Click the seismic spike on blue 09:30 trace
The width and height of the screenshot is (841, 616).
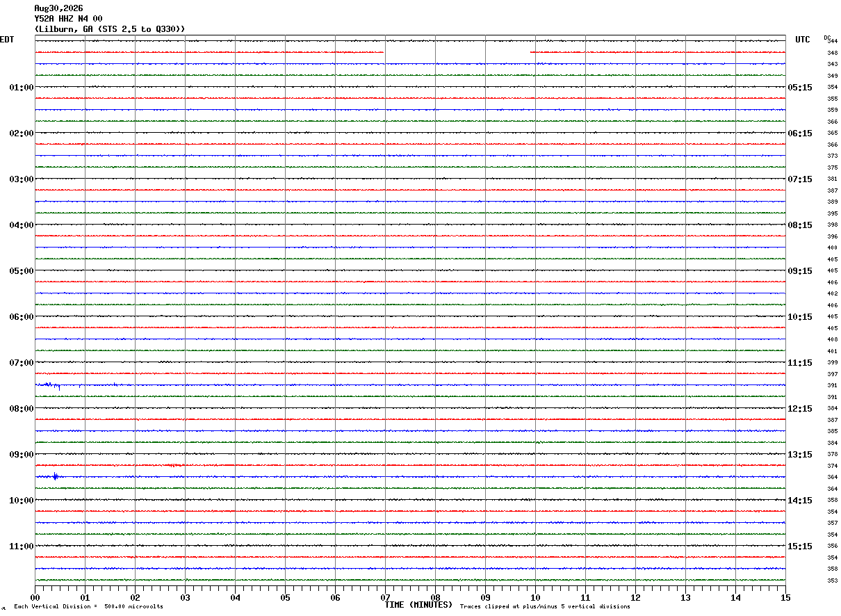[55, 476]
